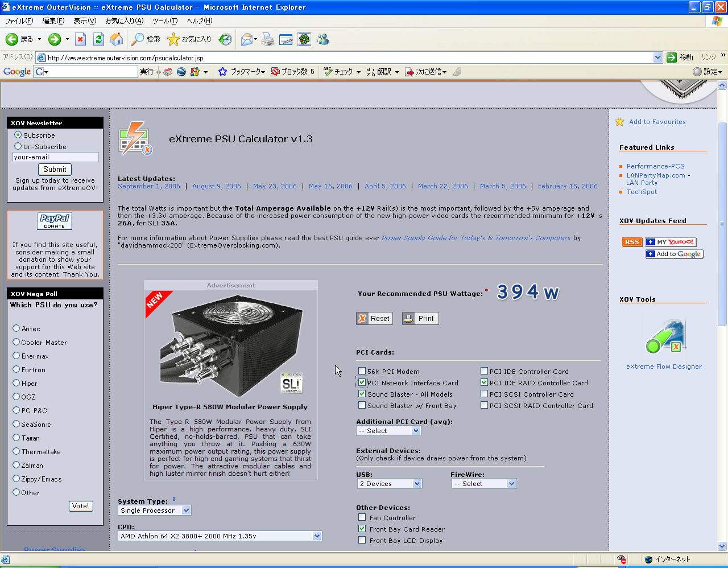This screenshot has height=568, width=728.
Task: Click the popup blocker (ブロック数) icon
Action: [x=275, y=72]
